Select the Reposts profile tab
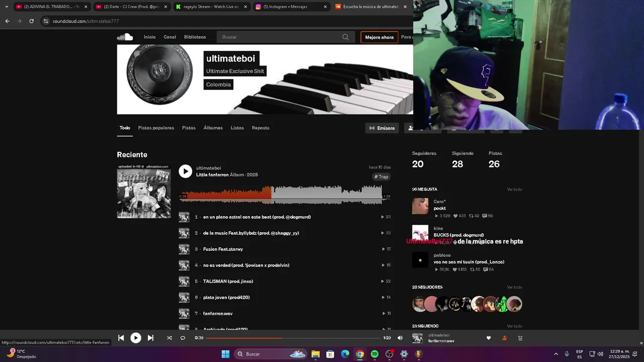 pos(261,128)
